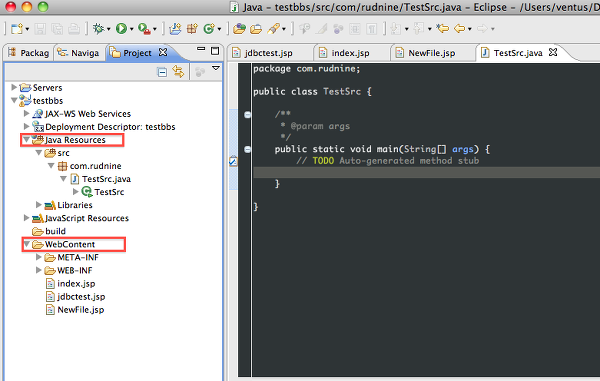Collapse the WebContent folder node
The height and width of the screenshot is (381, 600).
[x=27, y=244]
